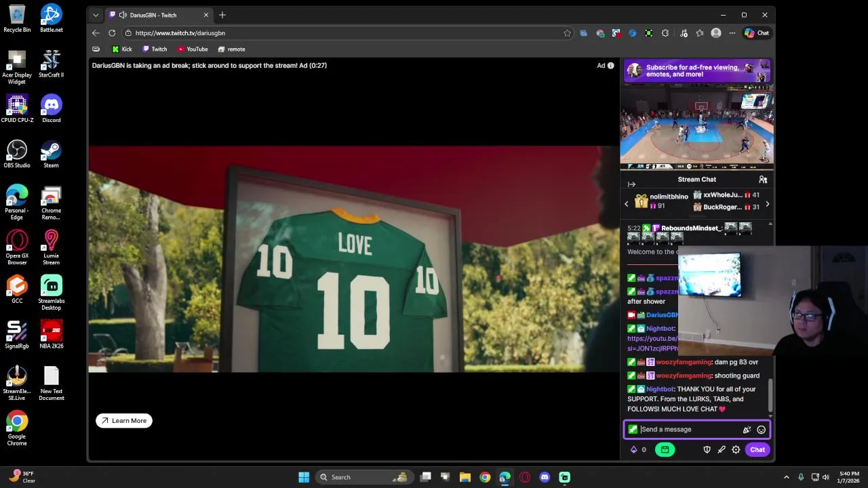The image size is (868, 488).
Task: Click nolimitbhino top gifter entry
Action: (663, 201)
